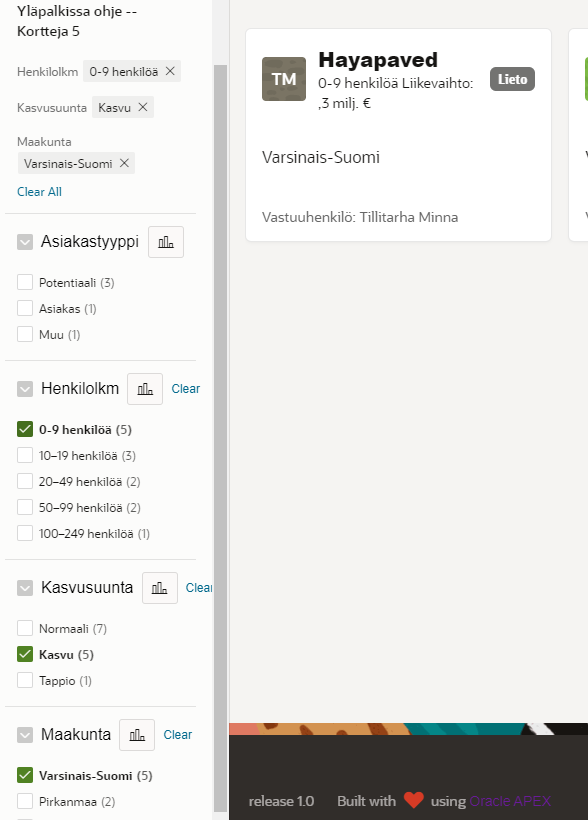
Task: Check the Potentiaali checkbox
Action: (x=25, y=282)
